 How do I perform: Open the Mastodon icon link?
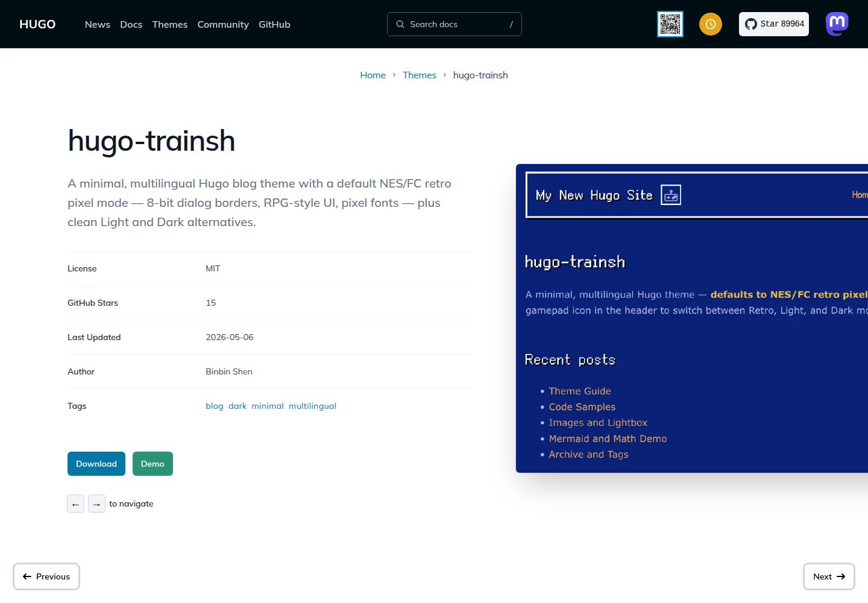pyautogui.click(x=837, y=24)
